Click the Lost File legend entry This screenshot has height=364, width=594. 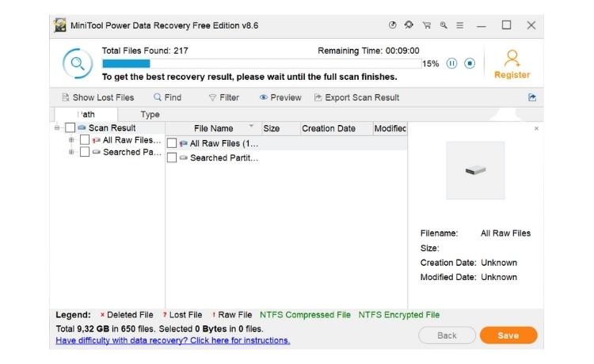click(x=183, y=315)
